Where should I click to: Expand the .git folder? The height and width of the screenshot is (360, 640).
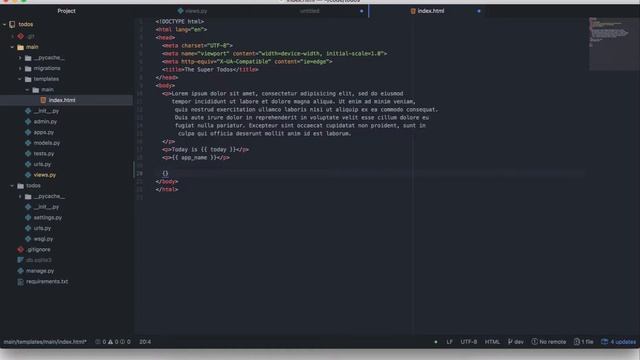coord(12,36)
